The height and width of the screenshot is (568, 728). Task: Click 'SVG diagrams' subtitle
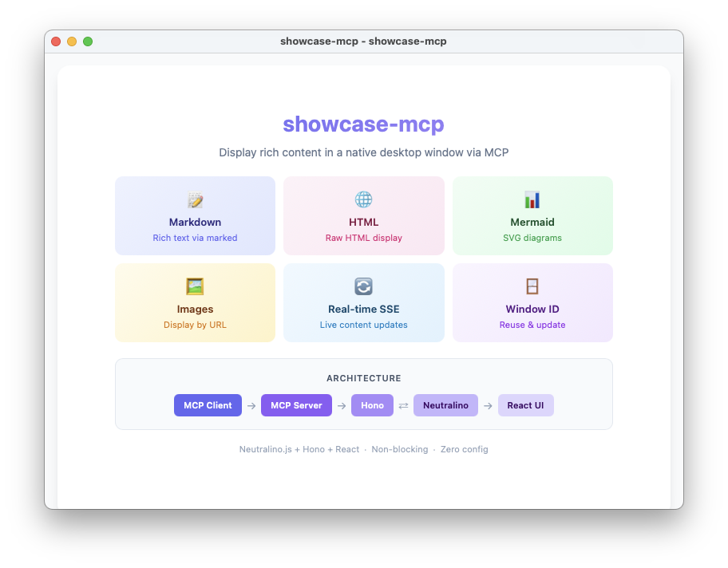[532, 238]
